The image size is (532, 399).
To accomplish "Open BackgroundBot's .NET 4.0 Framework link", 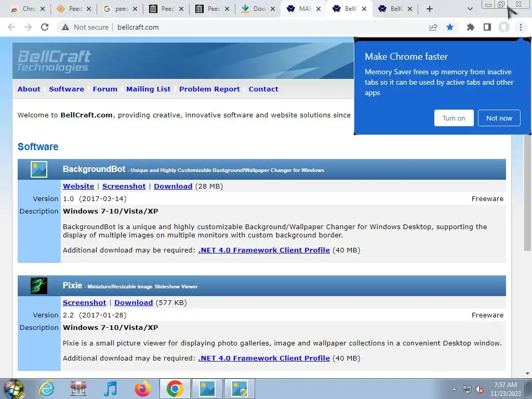I will 264,250.
